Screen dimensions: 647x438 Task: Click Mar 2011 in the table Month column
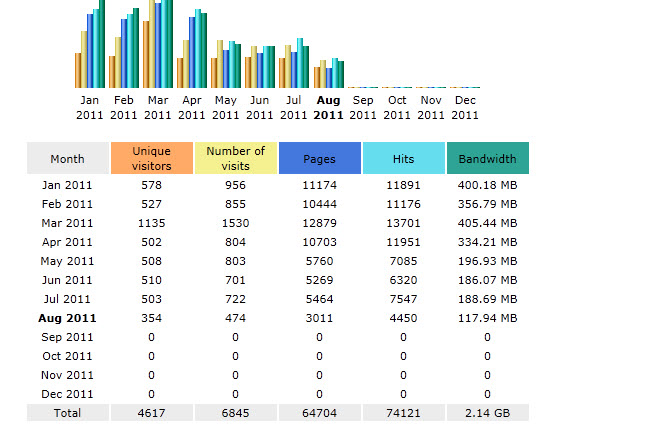click(67, 223)
